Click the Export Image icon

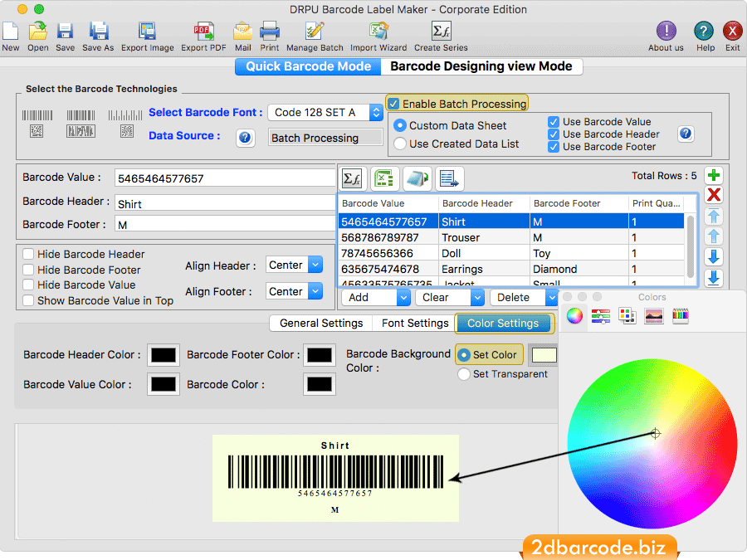click(147, 31)
